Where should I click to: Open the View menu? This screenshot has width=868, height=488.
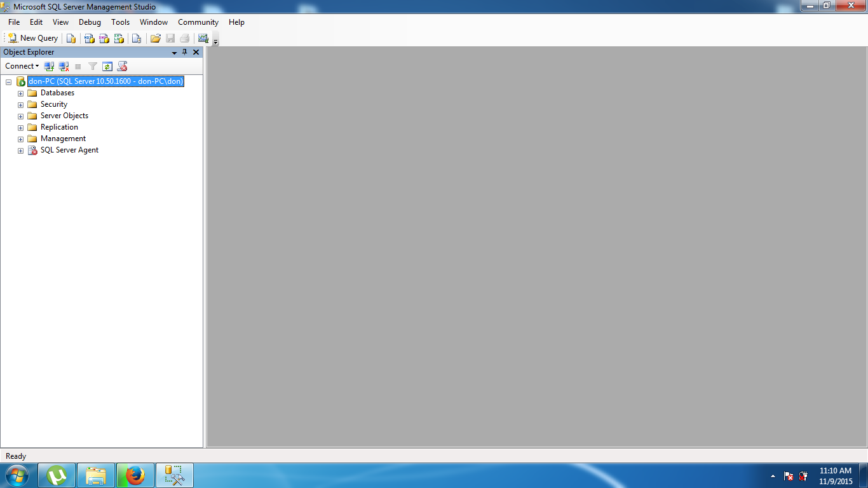(x=60, y=22)
